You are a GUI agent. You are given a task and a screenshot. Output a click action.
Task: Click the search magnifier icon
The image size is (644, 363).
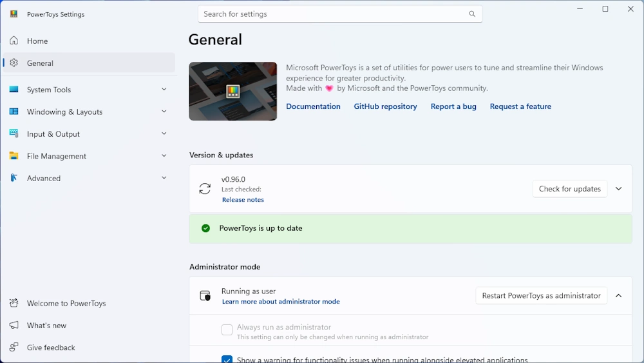[472, 14]
